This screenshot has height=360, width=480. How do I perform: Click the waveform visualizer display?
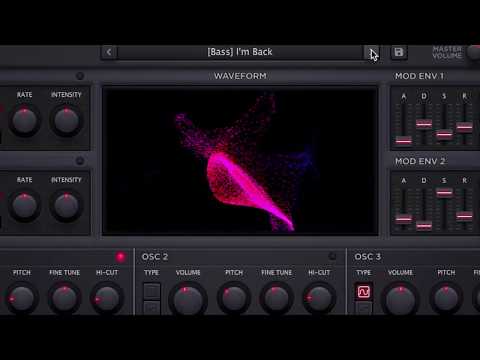click(x=240, y=161)
